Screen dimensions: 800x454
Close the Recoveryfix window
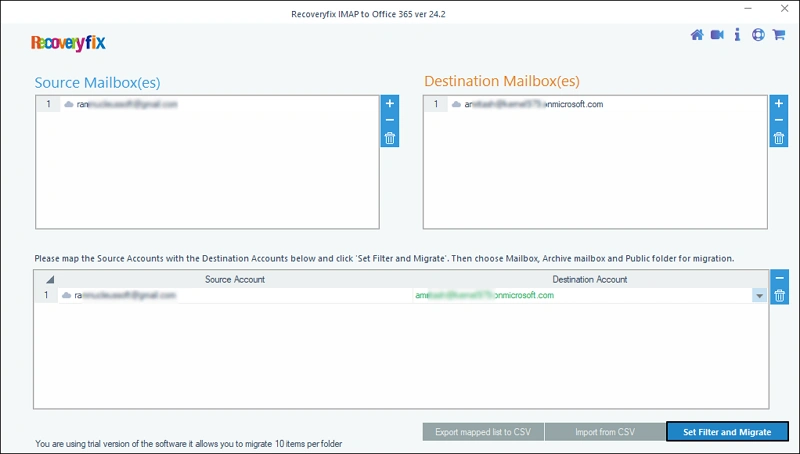(x=785, y=9)
